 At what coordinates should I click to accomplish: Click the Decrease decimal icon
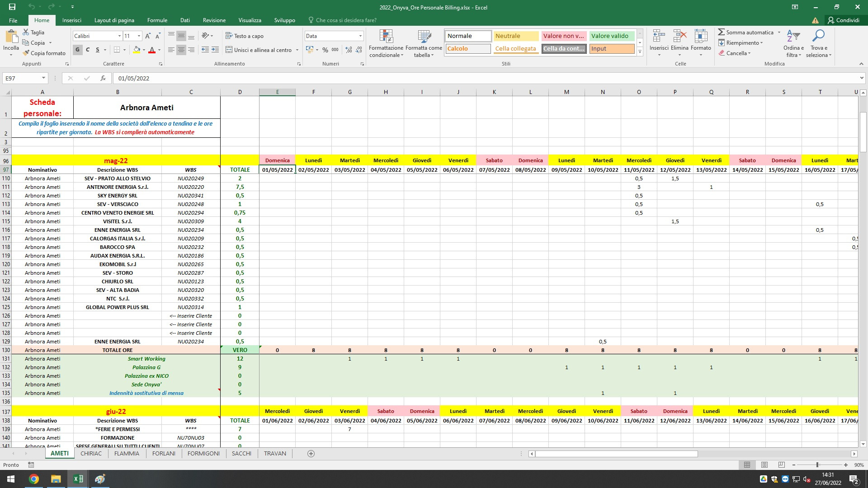(x=359, y=50)
